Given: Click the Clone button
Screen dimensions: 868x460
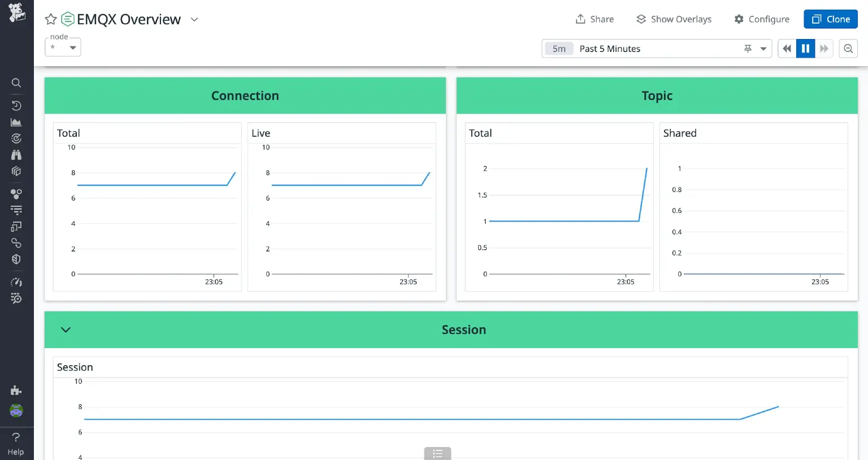Looking at the screenshot, I should tap(830, 19).
